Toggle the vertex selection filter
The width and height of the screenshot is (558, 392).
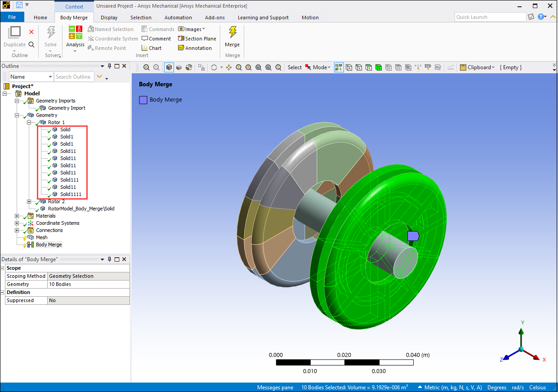(349, 67)
